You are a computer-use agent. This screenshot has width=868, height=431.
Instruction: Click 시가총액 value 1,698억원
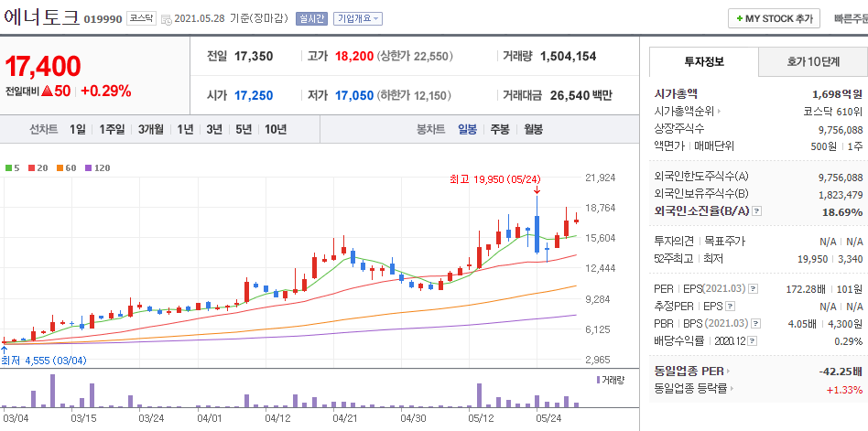838,94
